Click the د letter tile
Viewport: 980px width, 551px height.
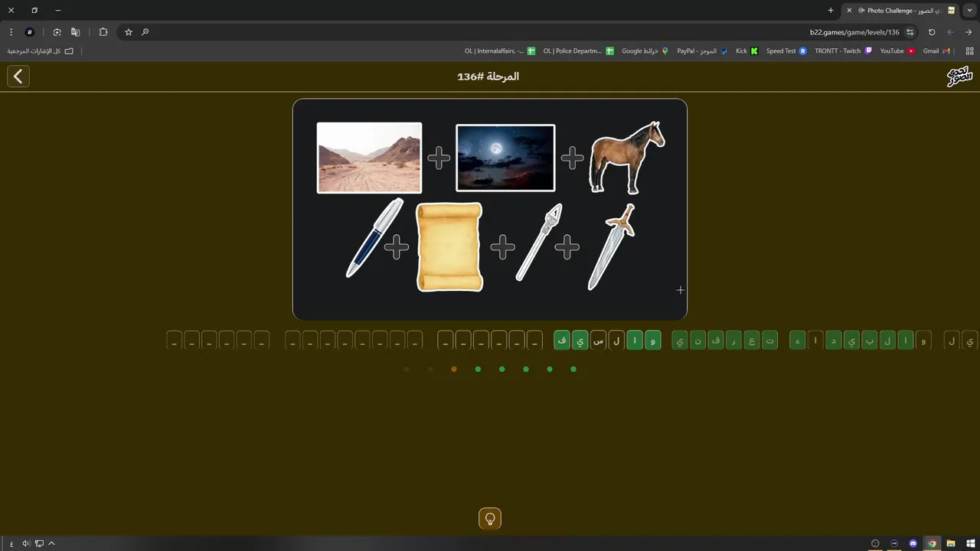click(834, 341)
